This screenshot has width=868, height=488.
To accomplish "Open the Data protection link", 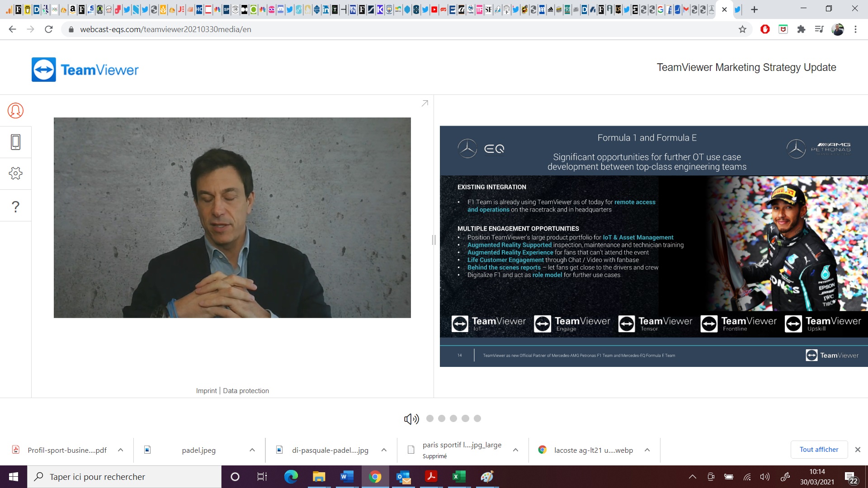I will tap(246, 391).
